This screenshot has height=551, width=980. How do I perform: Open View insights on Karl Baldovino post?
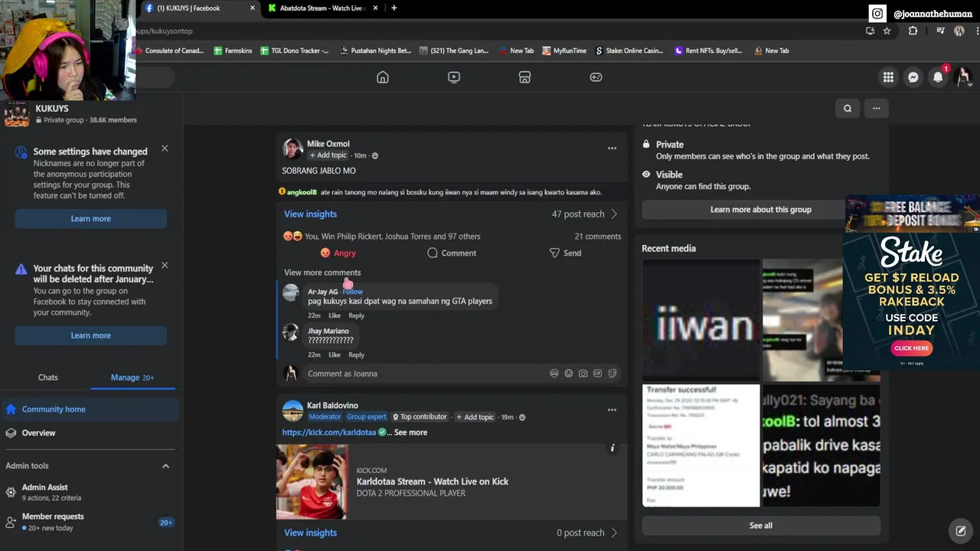[x=310, y=533]
